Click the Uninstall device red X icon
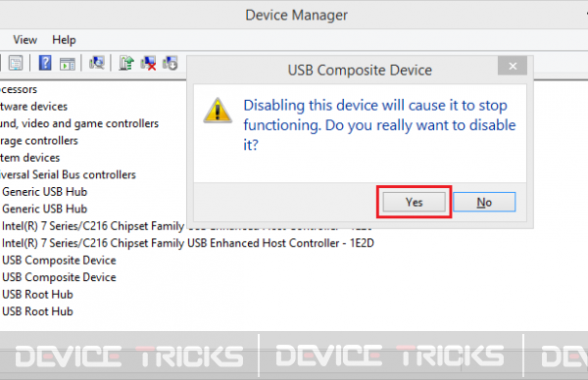 (x=149, y=63)
